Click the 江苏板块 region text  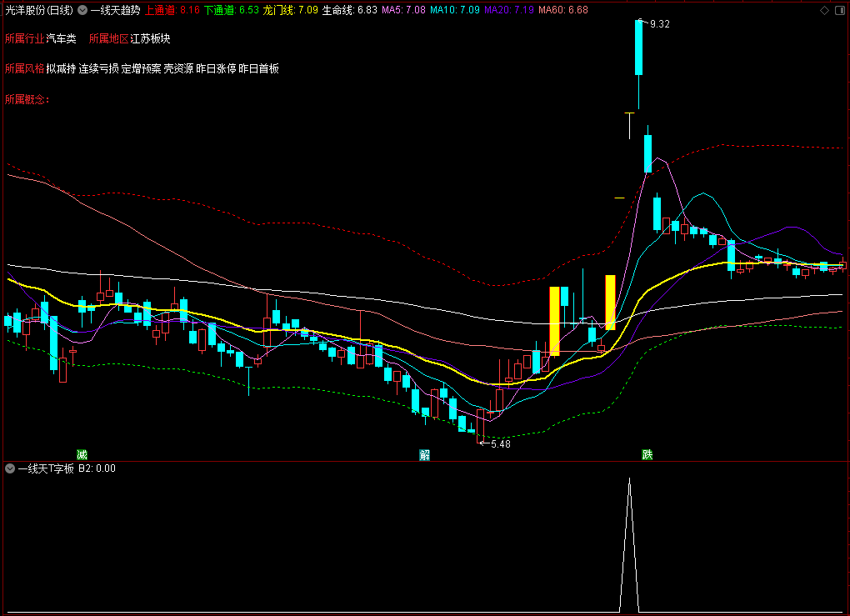point(150,38)
